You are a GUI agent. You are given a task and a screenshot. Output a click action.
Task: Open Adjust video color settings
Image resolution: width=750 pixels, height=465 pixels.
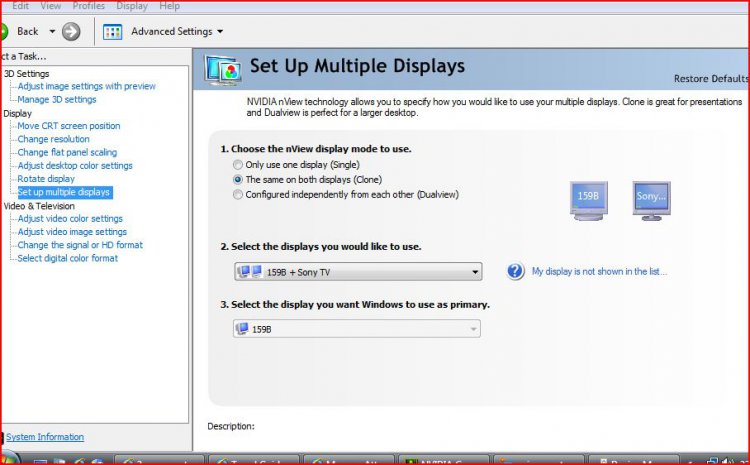click(x=70, y=219)
